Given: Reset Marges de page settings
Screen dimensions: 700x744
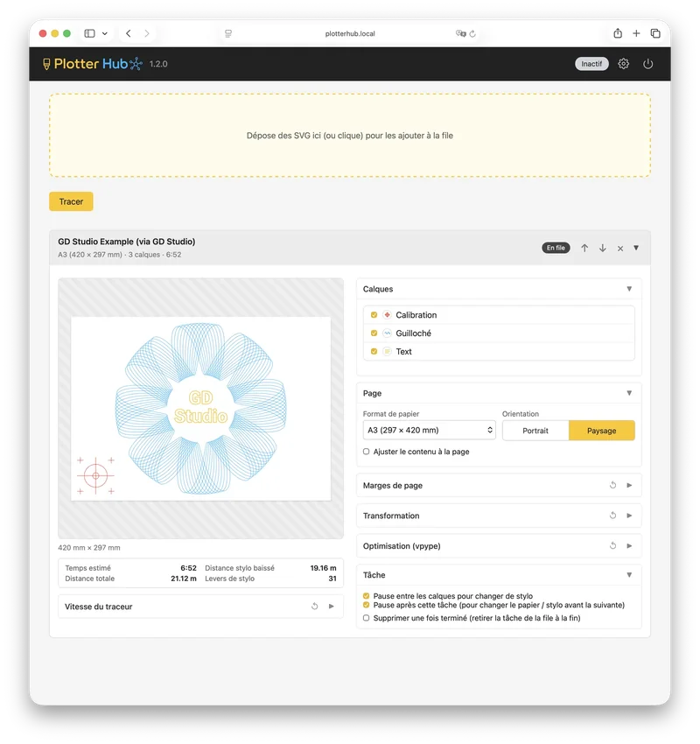Looking at the screenshot, I should 612,485.
